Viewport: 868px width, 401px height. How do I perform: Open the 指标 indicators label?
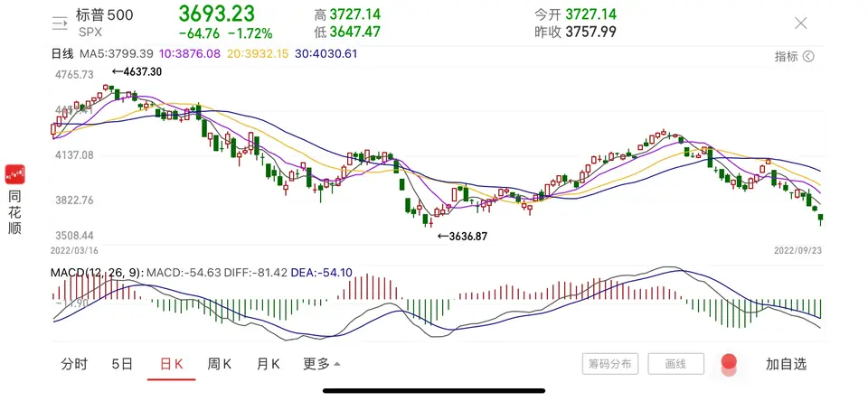[x=786, y=56]
